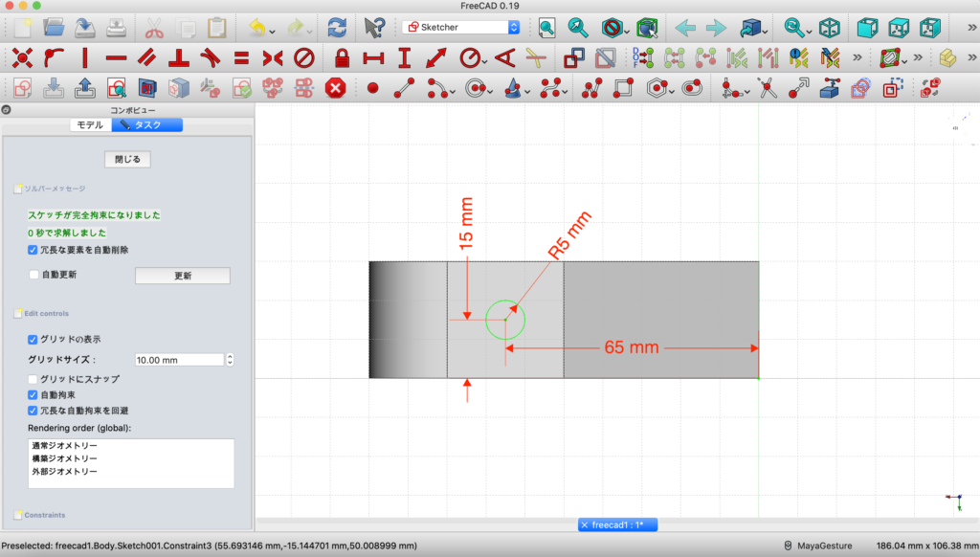Expand the B-spline tools dropdown
This screenshot has width=980, height=557.
(565, 93)
